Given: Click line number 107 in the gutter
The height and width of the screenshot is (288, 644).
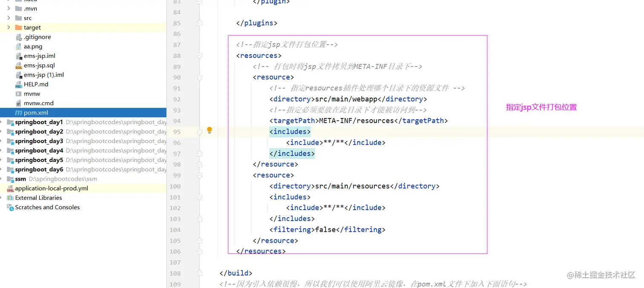Looking at the screenshot, I should pos(175,262).
